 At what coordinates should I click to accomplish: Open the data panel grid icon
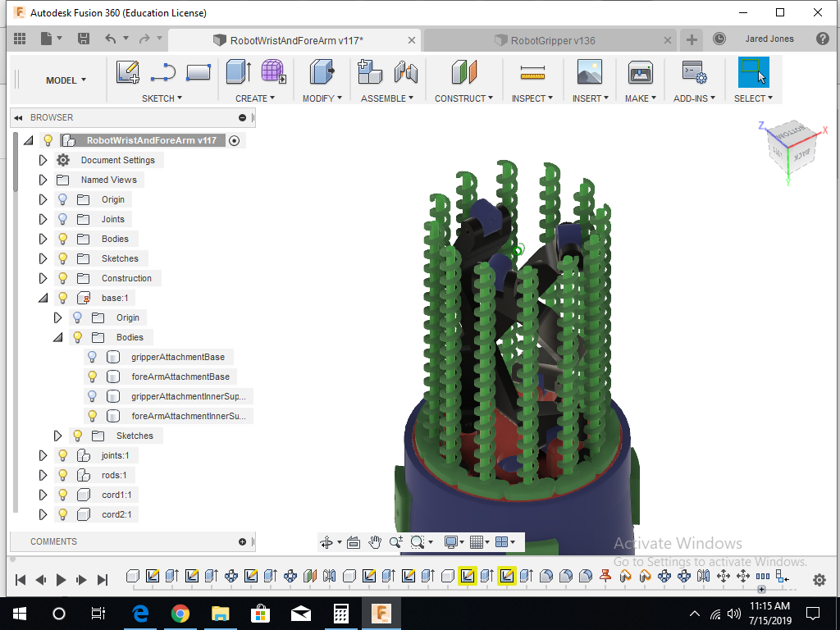[20, 39]
